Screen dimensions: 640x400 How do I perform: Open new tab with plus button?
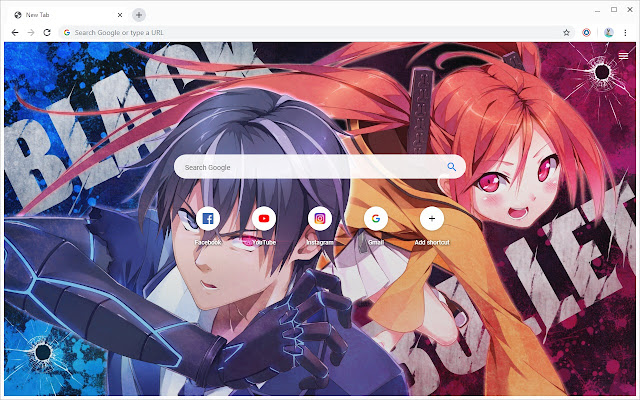point(139,15)
